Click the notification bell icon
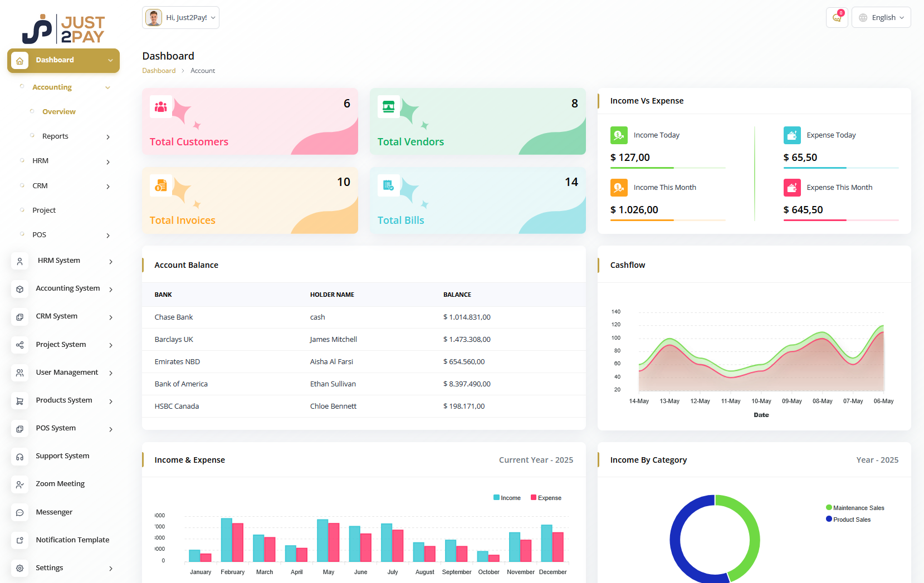Image resolution: width=924 pixels, height=583 pixels. coord(837,17)
